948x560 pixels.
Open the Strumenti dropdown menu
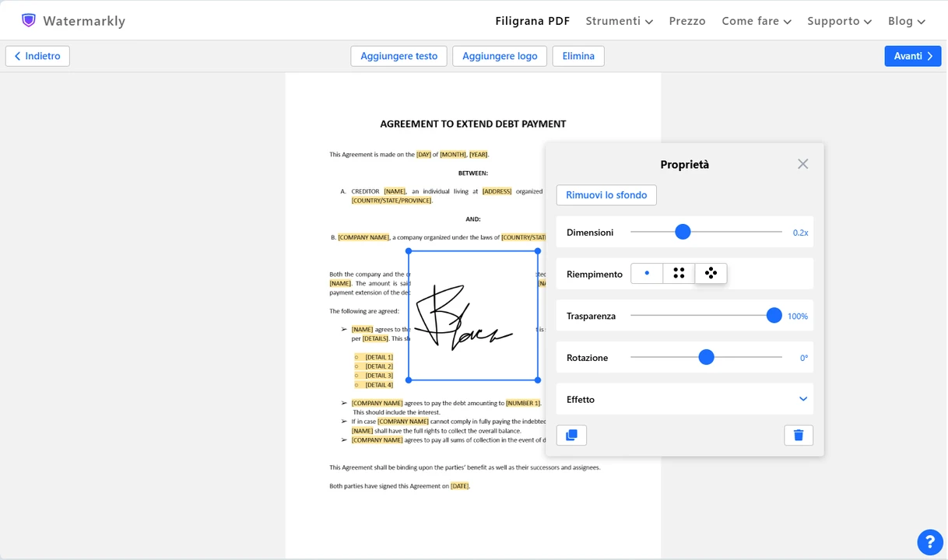click(619, 21)
